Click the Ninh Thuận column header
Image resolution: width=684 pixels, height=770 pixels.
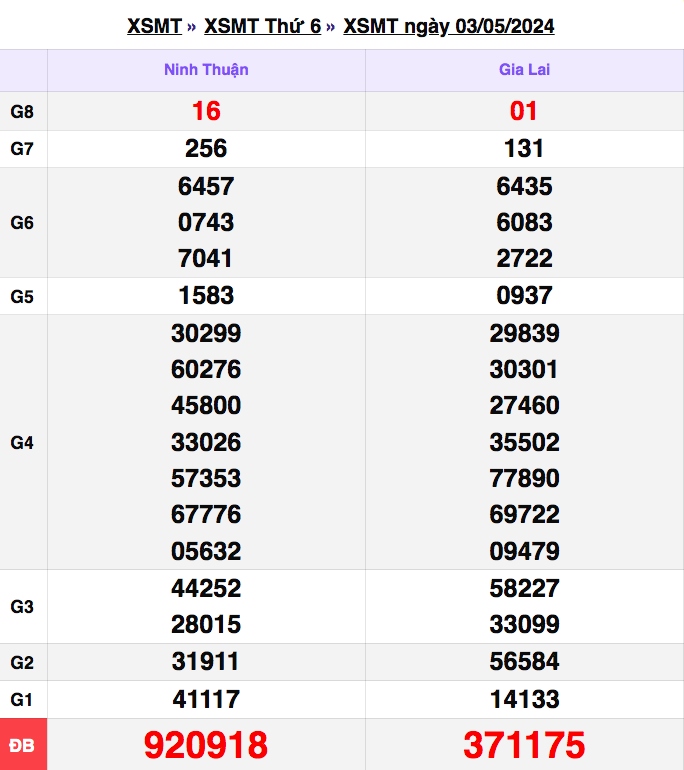pos(206,70)
